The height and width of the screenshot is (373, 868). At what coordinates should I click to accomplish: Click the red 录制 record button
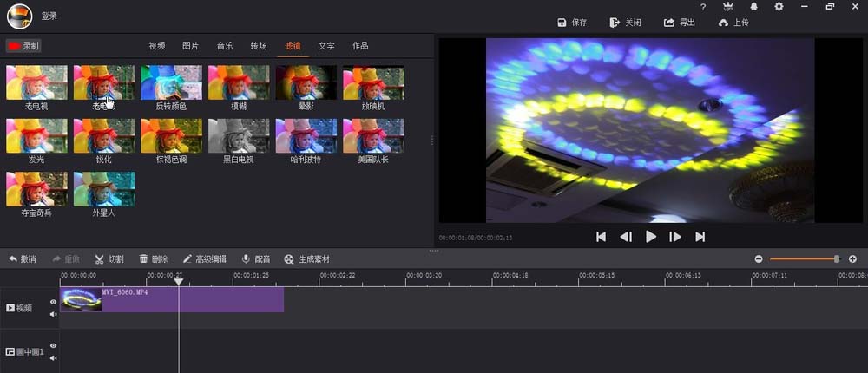[x=23, y=46]
